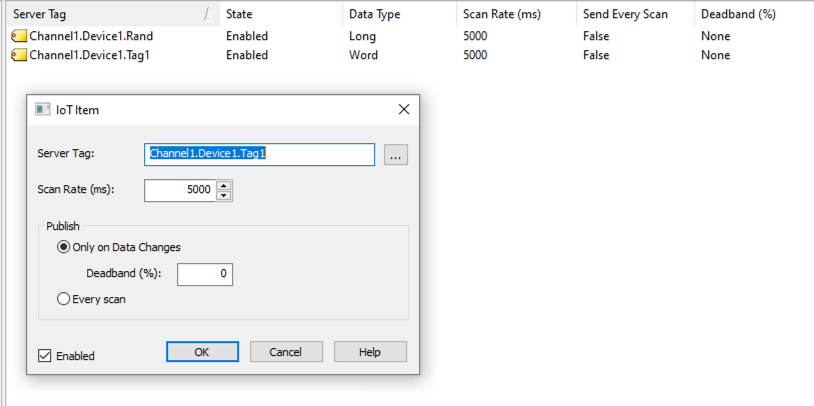Open Help for IoT Item
814x406 pixels.
[370, 352]
